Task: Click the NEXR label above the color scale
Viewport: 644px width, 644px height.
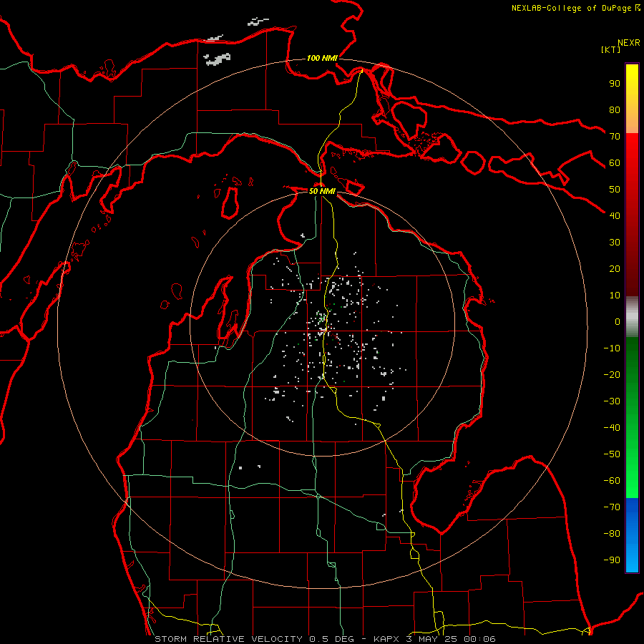Action: pos(629,43)
